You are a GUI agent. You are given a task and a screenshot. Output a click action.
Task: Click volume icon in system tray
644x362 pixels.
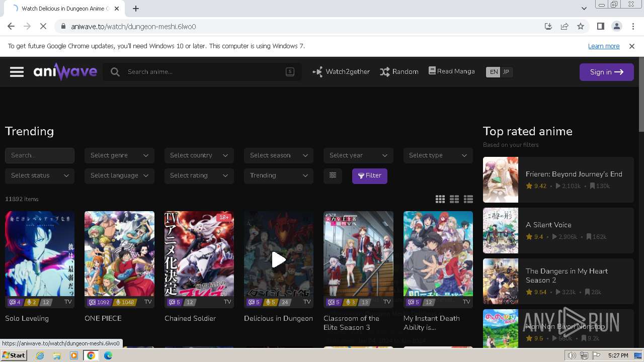pos(572,355)
